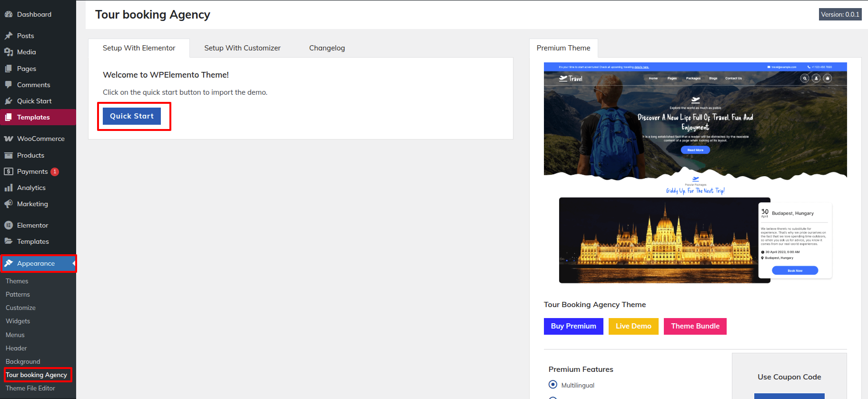Click the search icon in theme preview

pos(805,78)
